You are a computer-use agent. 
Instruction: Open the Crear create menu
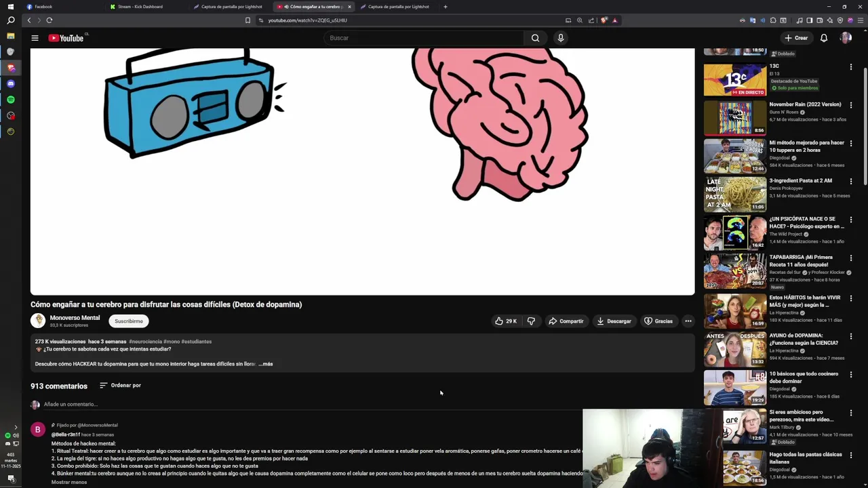point(796,38)
